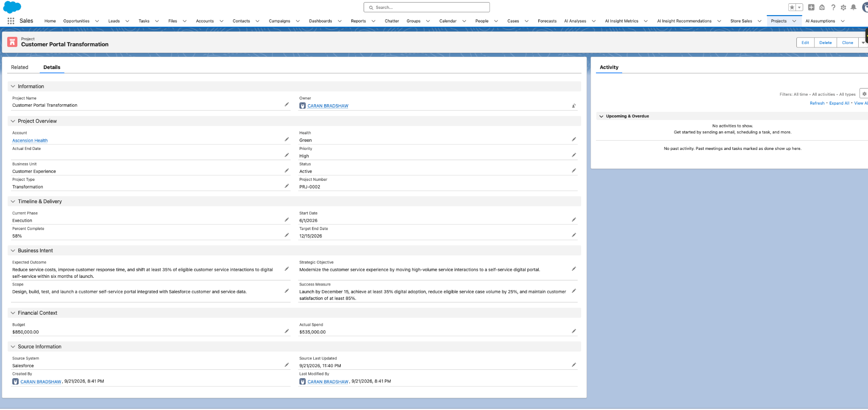Select the Details tab

52,67
